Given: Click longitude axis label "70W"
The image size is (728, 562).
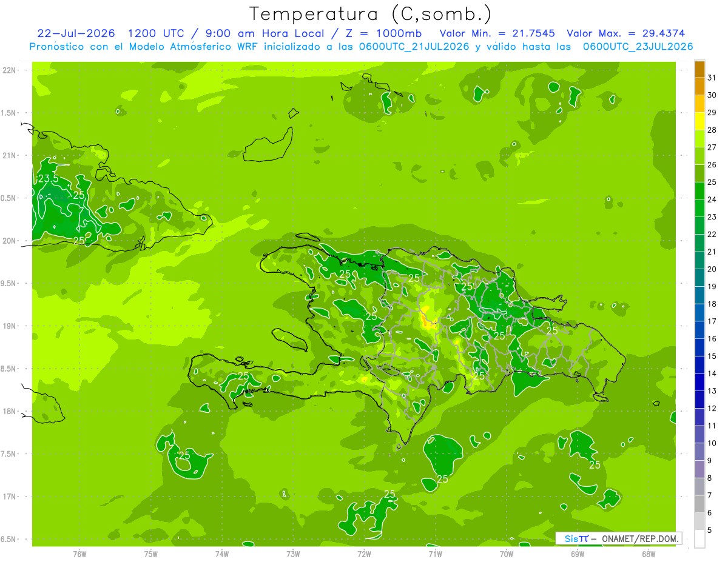Looking at the screenshot, I should [x=507, y=554].
